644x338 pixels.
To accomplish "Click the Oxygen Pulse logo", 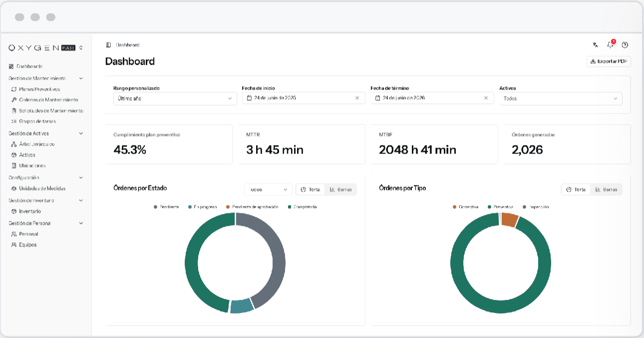I will (42, 48).
